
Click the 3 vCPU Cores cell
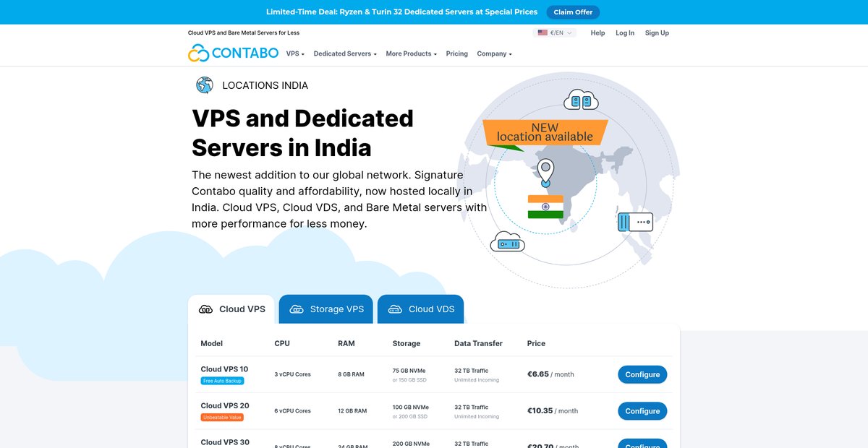click(x=293, y=374)
